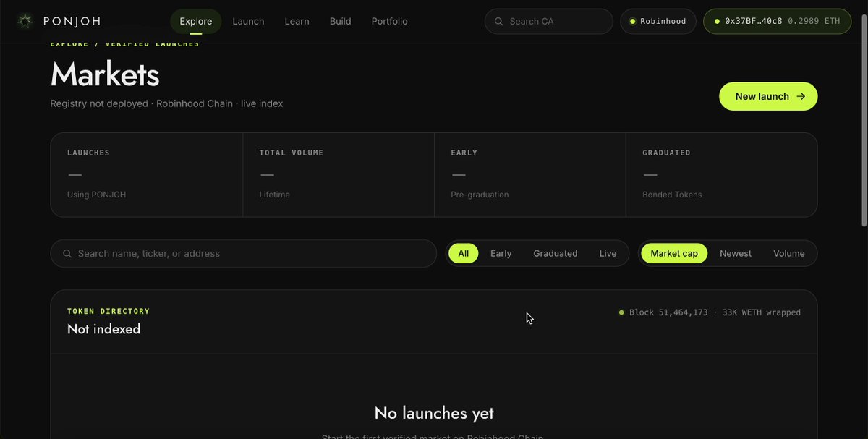Click the EARLY stat card label
Image resolution: width=868 pixels, height=439 pixels.
[464, 153]
